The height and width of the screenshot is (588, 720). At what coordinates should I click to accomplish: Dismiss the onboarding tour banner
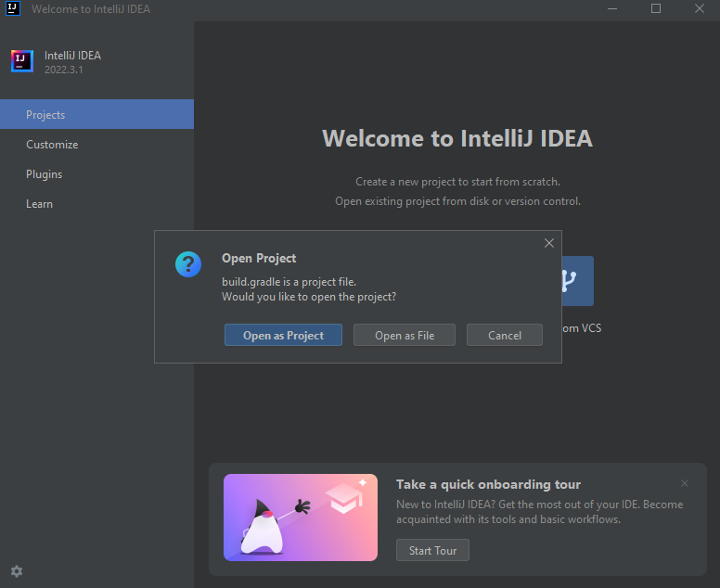[684, 483]
